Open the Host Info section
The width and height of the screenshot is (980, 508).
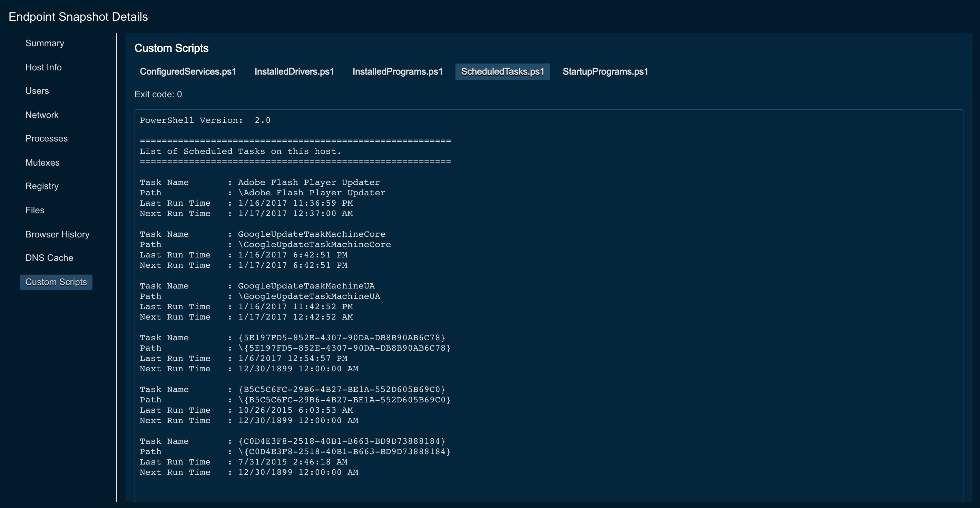43,67
